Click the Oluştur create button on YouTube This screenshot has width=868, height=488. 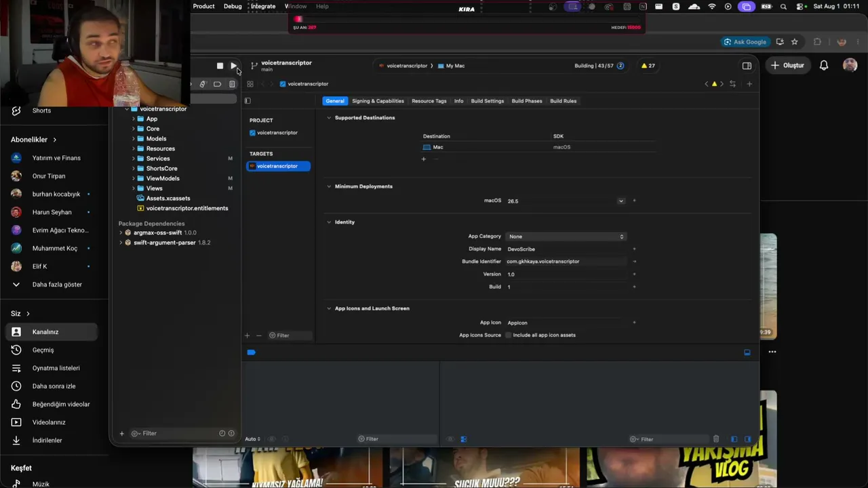(787, 66)
